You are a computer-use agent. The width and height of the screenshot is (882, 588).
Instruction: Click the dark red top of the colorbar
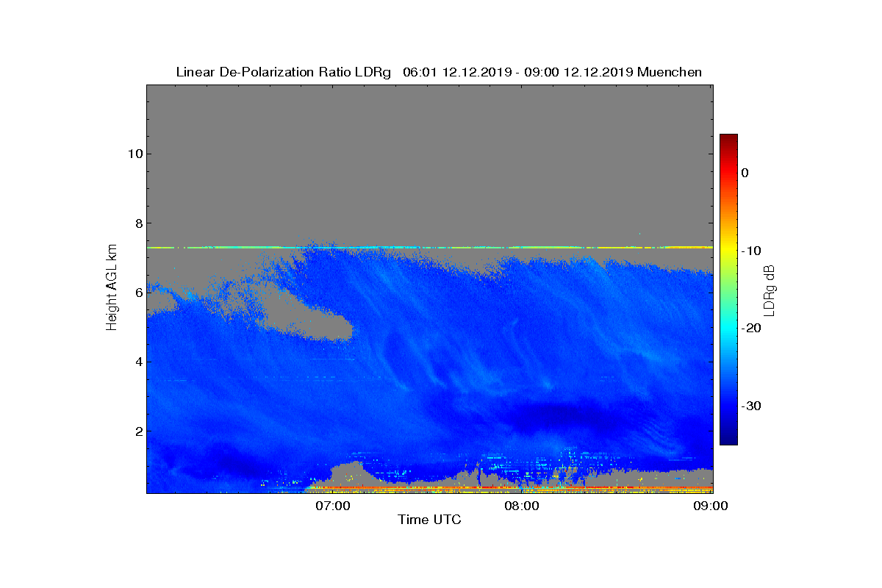[728, 140]
